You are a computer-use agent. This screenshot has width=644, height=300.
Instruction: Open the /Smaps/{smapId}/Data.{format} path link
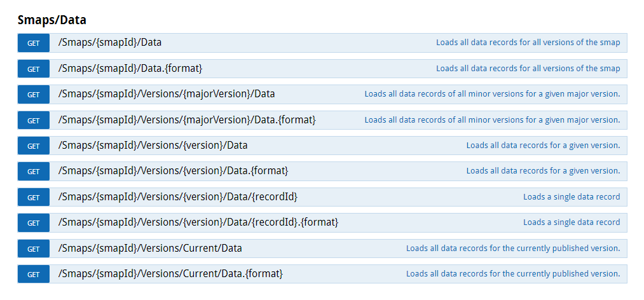[x=130, y=68]
